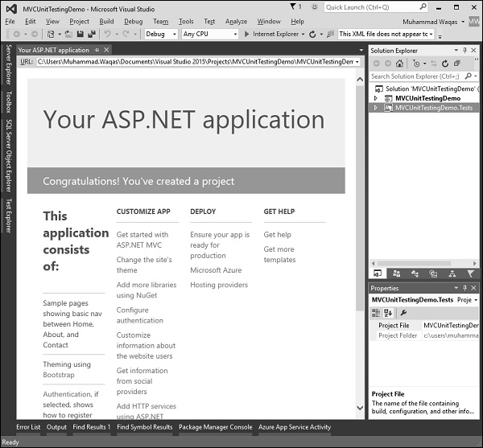The width and height of the screenshot is (483, 448).
Task: Open the Get more templates link
Action: pyautogui.click(x=279, y=254)
